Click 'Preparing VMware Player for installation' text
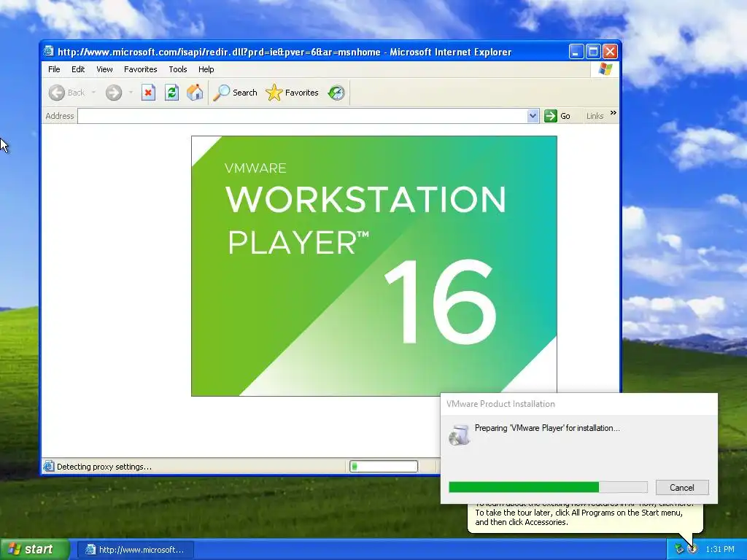 547,428
